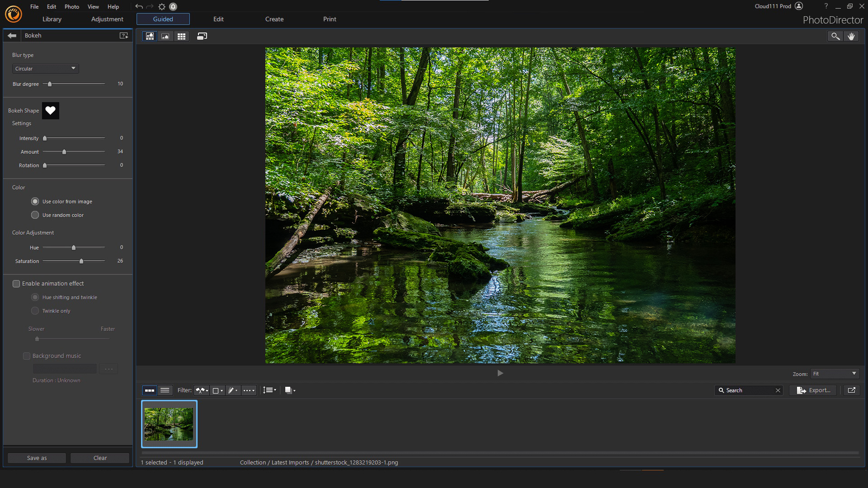The height and width of the screenshot is (488, 868).
Task: Open the Zoom Fit dropdown
Action: pyautogui.click(x=835, y=374)
